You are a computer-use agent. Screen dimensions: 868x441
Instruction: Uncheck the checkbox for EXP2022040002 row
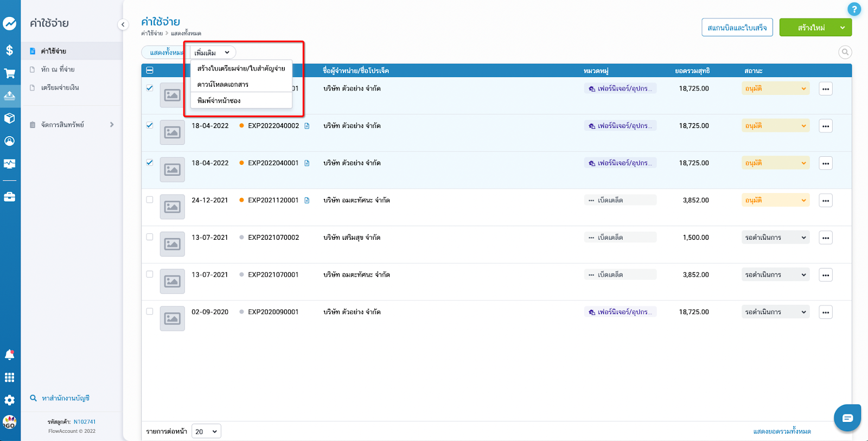(x=150, y=125)
